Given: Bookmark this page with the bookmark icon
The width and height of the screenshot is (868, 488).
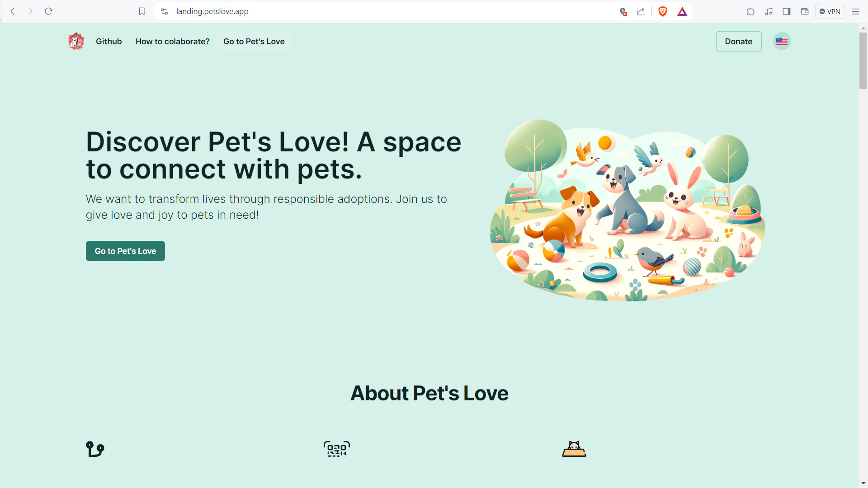Looking at the screenshot, I should click(142, 11).
